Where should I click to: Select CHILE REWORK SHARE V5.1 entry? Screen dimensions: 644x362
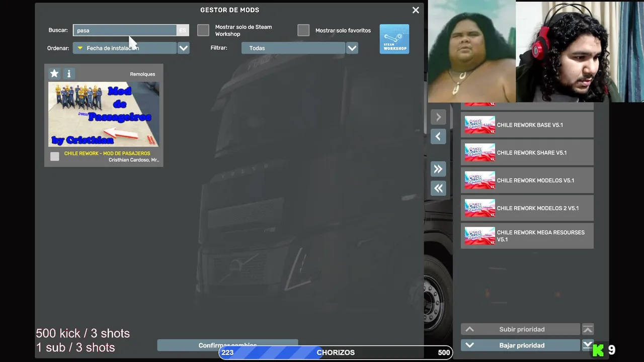527,153
